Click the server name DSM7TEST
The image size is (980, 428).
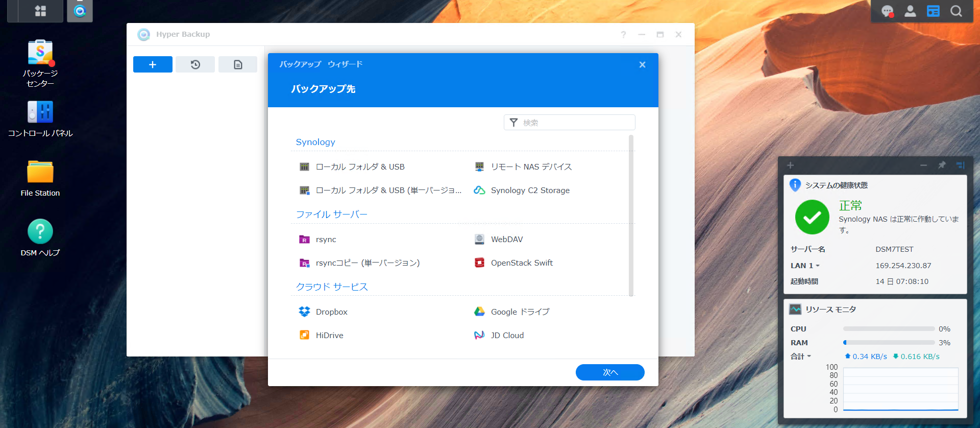click(x=894, y=249)
